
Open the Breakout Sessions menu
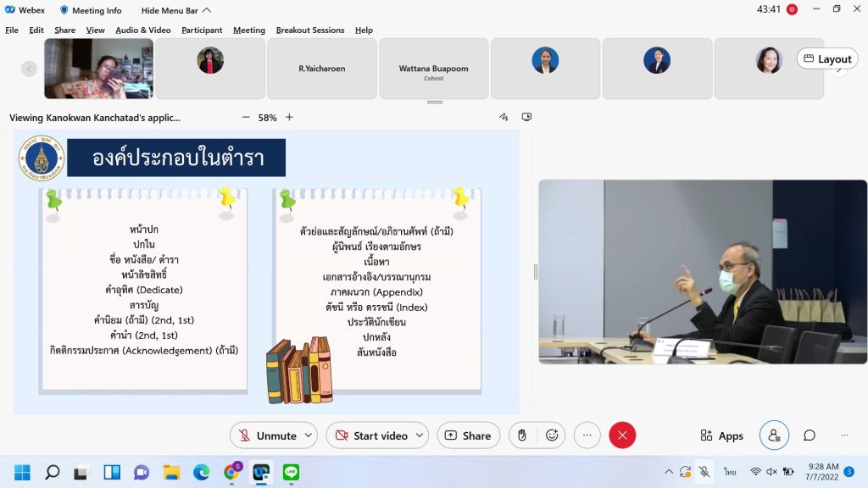pyautogui.click(x=309, y=30)
